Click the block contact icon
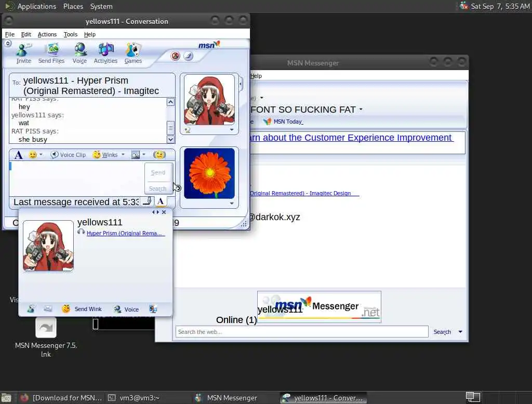This screenshot has height=404, width=532. [x=176, y=56]
